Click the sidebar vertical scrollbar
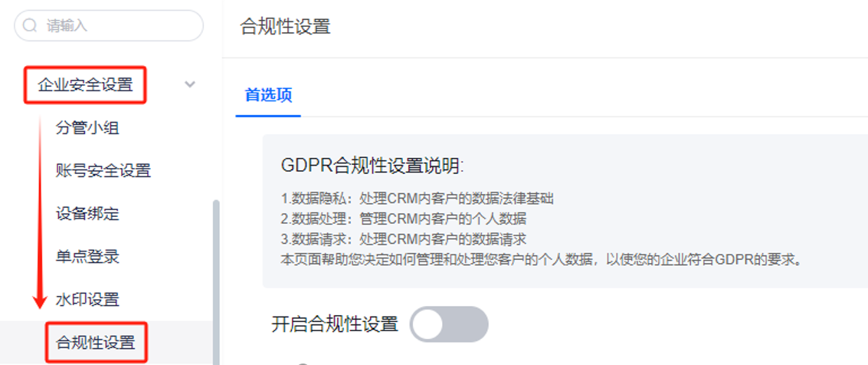868x365 pixels. [x=217, y=282]
